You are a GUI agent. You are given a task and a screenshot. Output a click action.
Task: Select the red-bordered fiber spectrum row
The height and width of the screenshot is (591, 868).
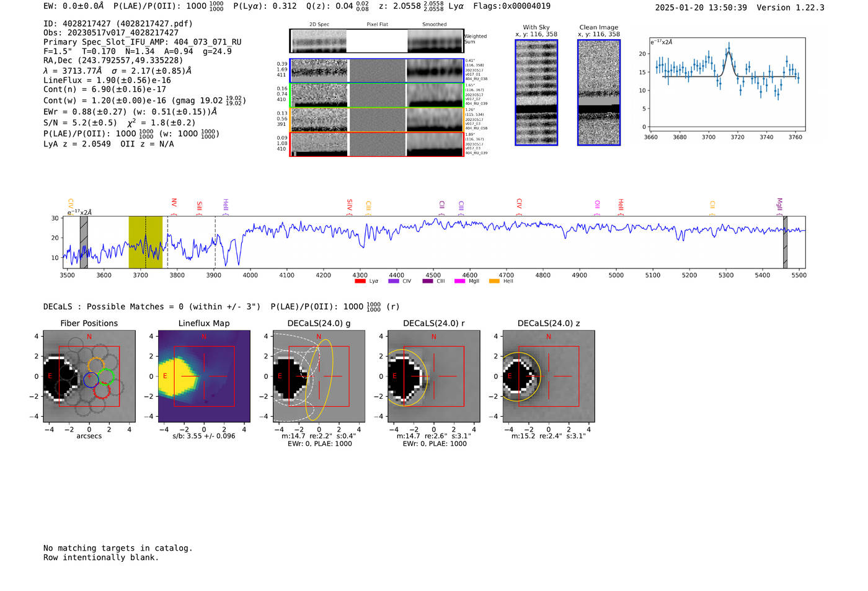point(376,144)
